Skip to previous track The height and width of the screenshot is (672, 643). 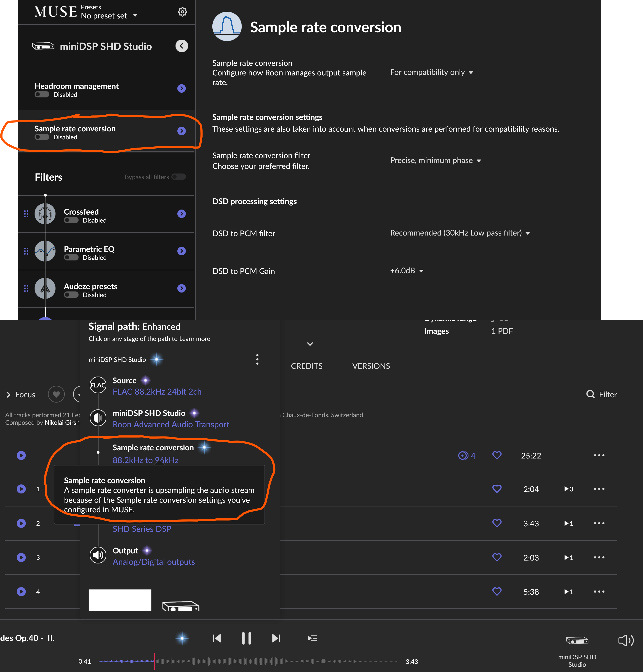click(x=217, y=638)
